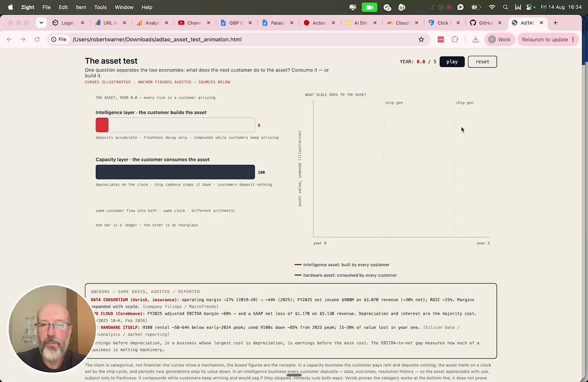This screenshot has height=382, width=588.
Task: Open the Work profile menu
Action: pos(500,39)
